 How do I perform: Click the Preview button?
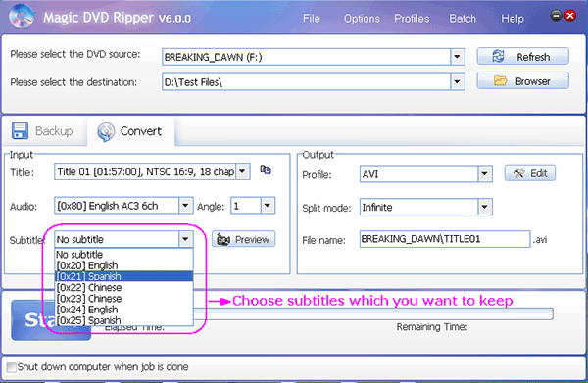243,239
